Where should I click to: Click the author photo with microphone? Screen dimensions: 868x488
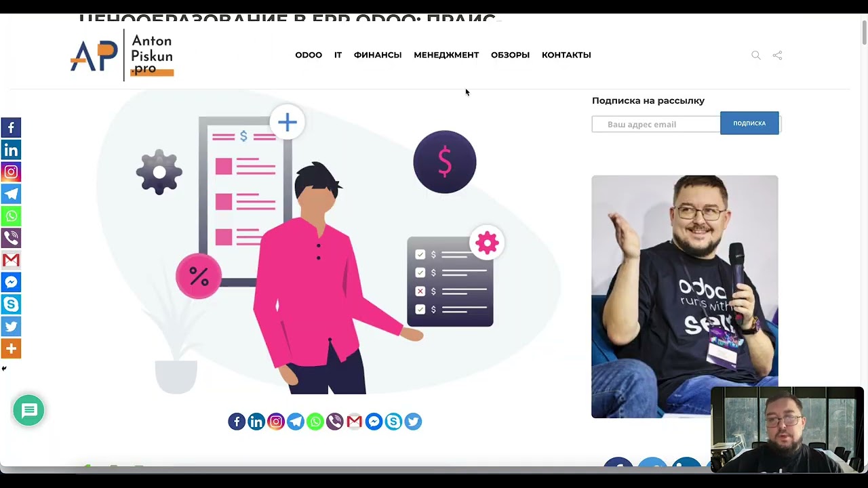click(685, 296)
